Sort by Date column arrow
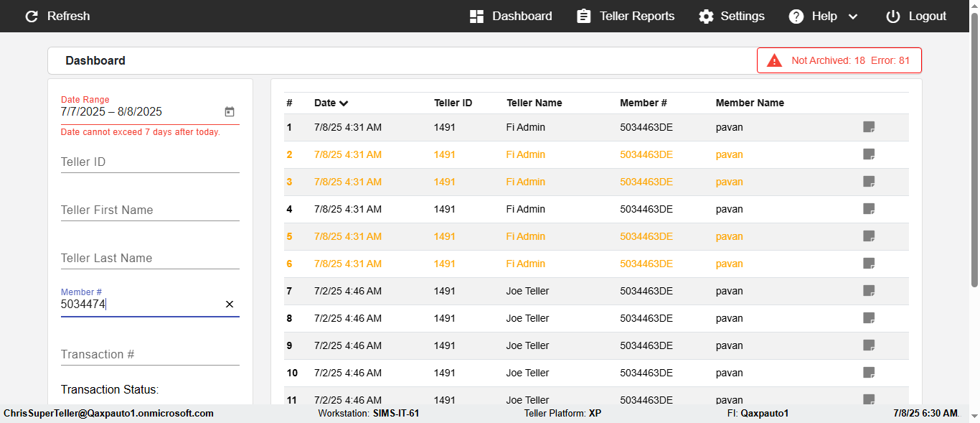 click(x=344, y=103)
